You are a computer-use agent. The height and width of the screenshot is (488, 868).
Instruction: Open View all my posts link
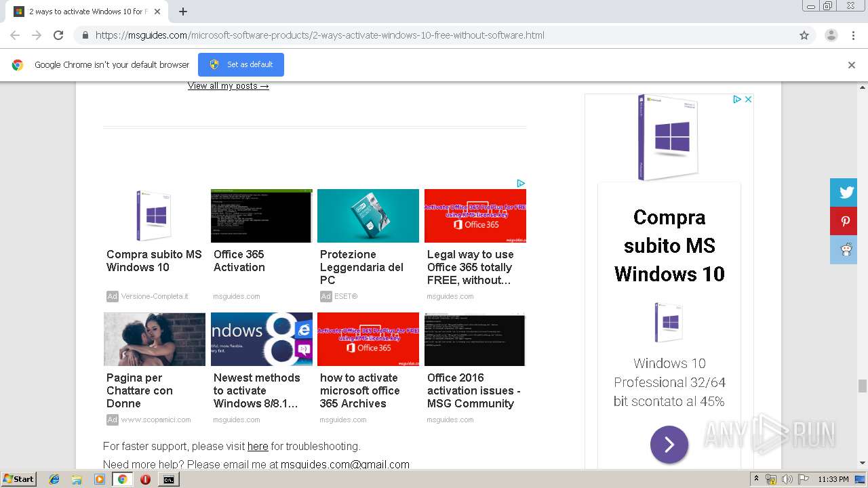point(229,86)
